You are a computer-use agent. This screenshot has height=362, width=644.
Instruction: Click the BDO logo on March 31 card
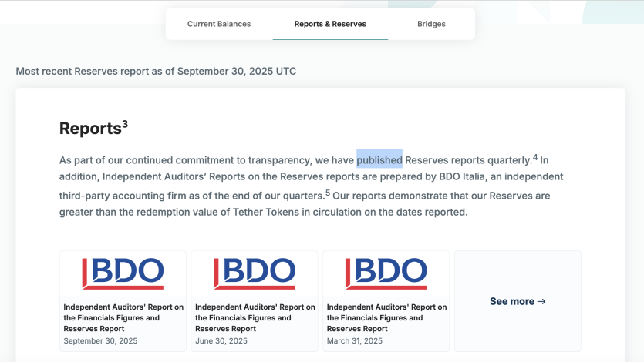386,273
